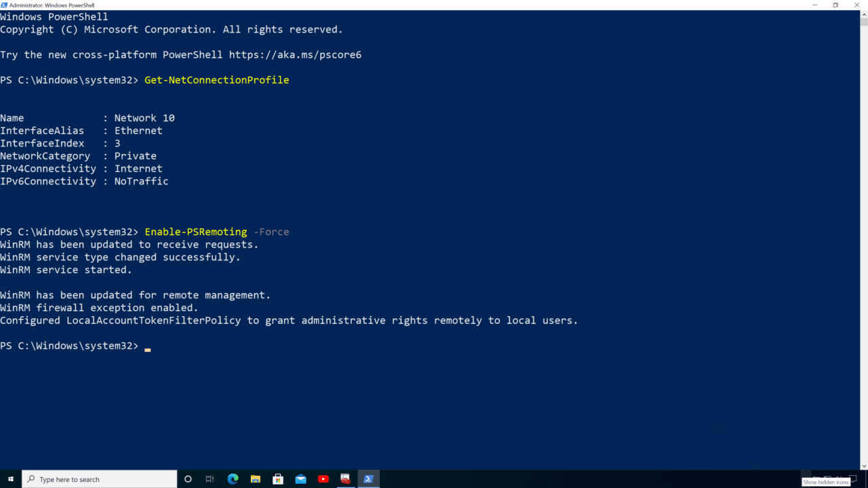Click the Enable-PSRemoting command text
Viewport: 868px width, 488px height.
[x=195, y=231]
